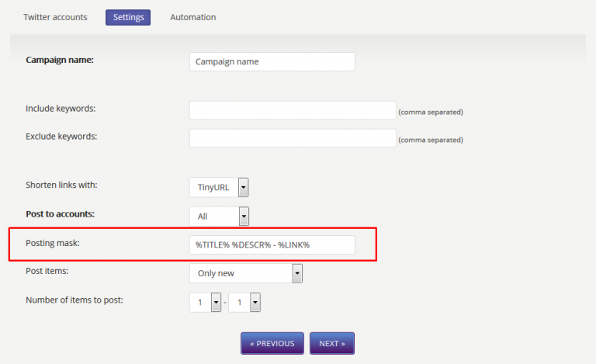
Task: Select the Settings tab
Action: (128, 18)
